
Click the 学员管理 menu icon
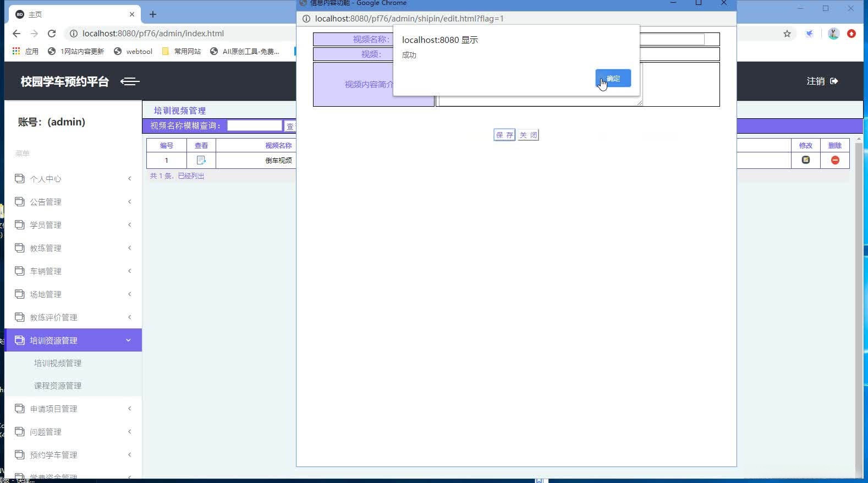click(x=20, y=224)
